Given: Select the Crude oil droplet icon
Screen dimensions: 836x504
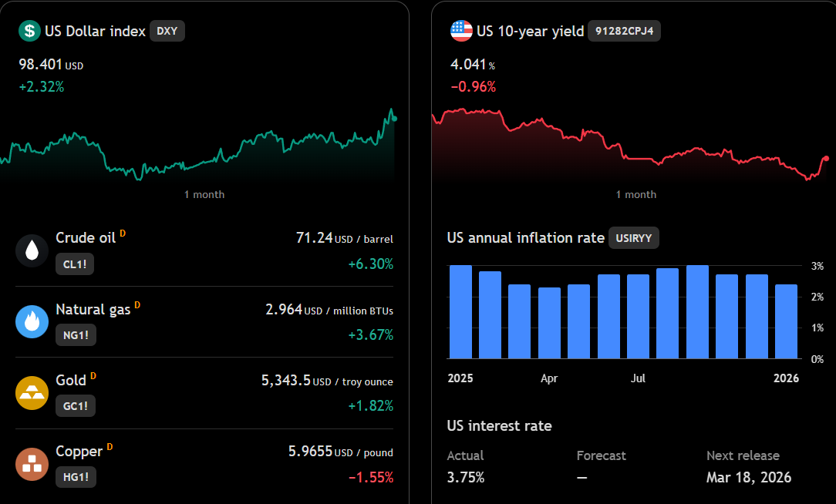Looking at the screenshot, I should pyautogui.click(x=32, y=250).
